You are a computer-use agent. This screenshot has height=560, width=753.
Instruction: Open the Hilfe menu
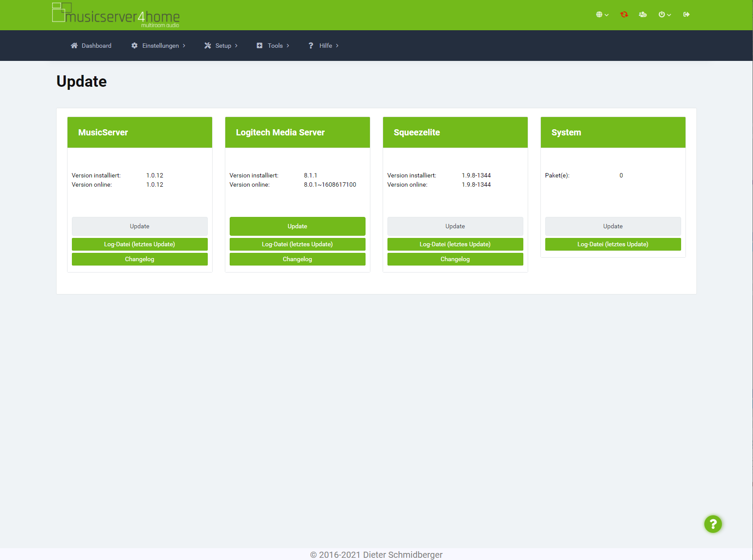pyautogui.click(x=323, y=46)
